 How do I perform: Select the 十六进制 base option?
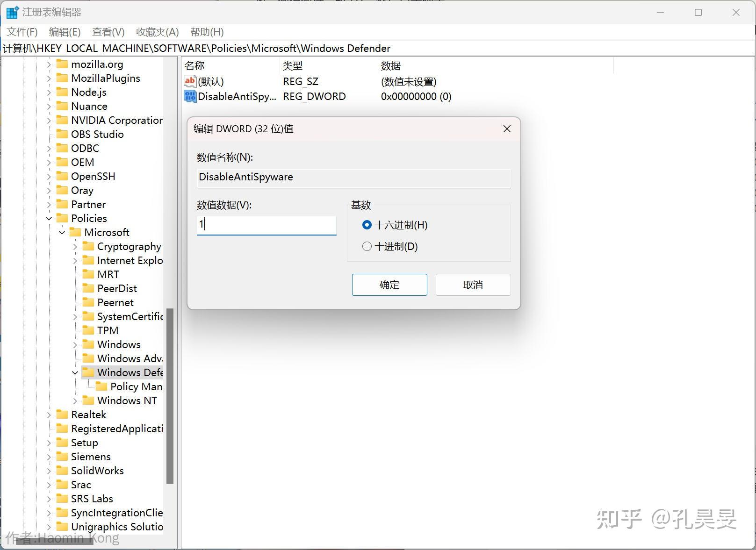(x=367, y=225)
